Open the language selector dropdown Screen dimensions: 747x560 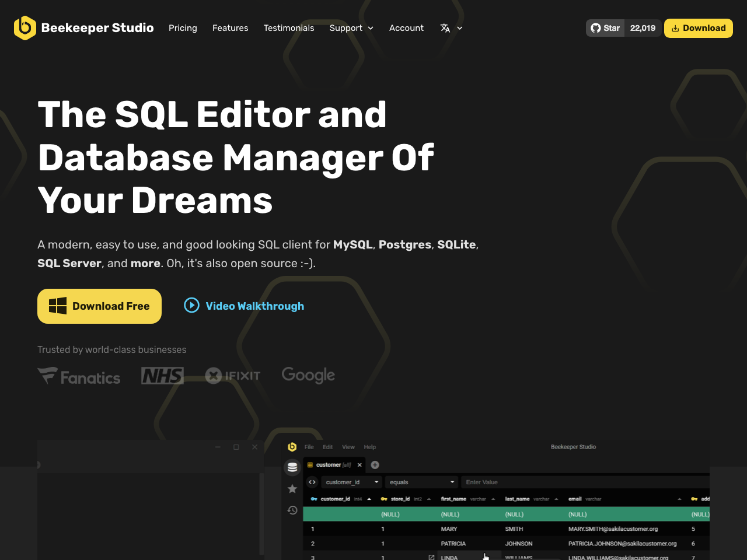coord(451,28)
